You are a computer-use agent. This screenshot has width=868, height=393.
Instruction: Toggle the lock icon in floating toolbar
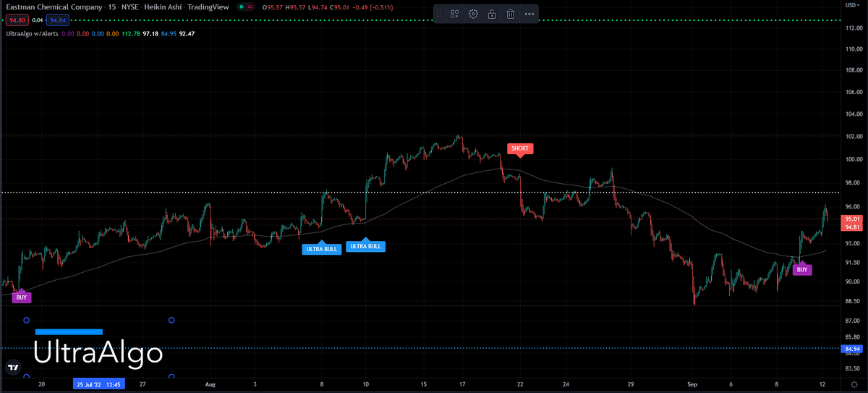(x=492, y=14)
